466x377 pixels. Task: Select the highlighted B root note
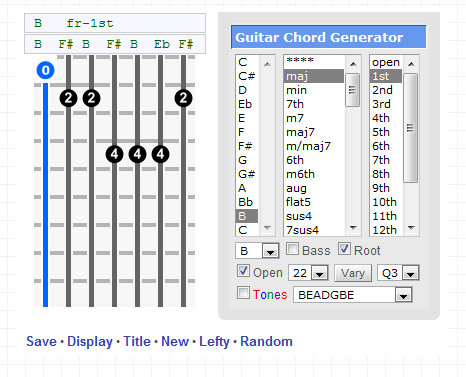pos(247,216)
